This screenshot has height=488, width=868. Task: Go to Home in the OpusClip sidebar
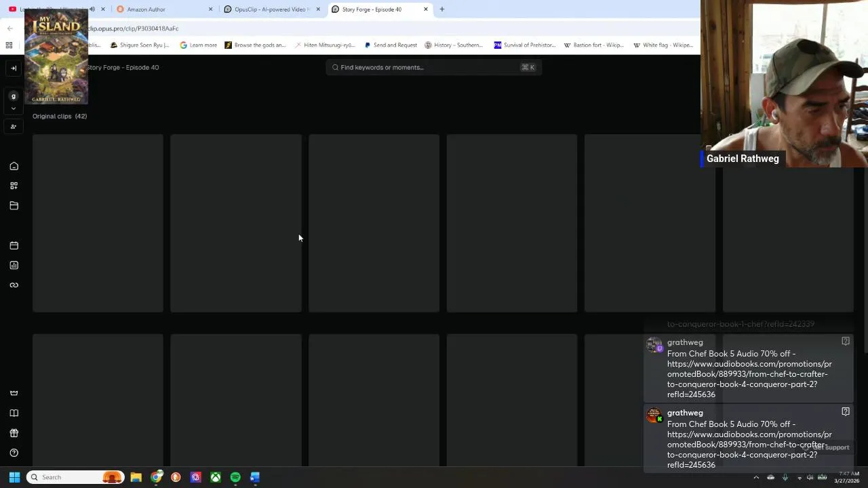pos(14,166)
